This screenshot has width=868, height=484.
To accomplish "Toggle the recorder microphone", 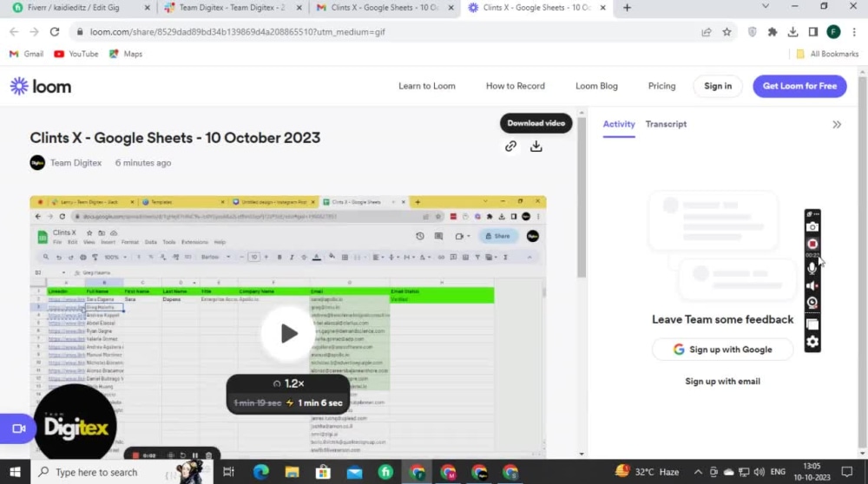I will [x=812, y=268].
